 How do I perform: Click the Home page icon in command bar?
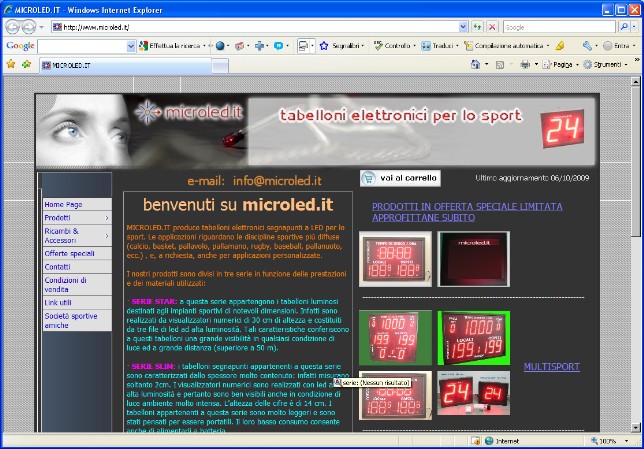[x=475, y=64]
